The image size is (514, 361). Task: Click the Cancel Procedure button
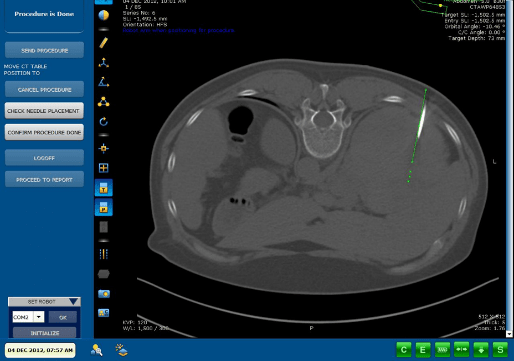coord(44,89)
